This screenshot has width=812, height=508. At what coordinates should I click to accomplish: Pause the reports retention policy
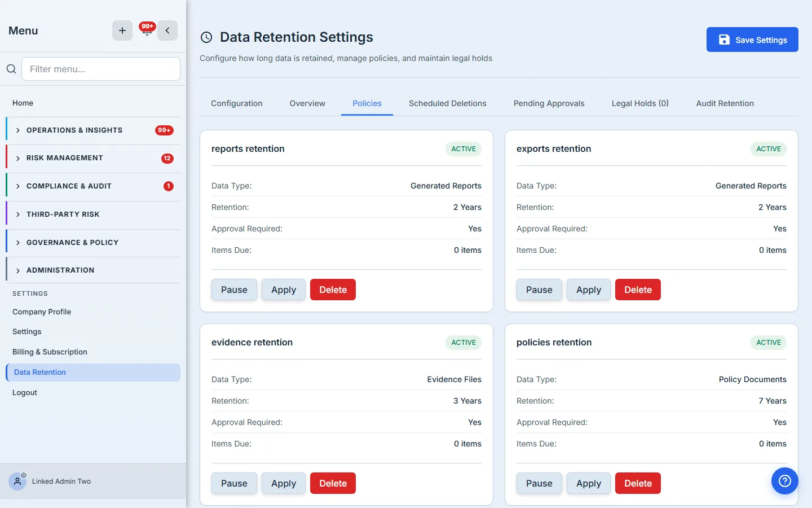(x=234, y=290)
